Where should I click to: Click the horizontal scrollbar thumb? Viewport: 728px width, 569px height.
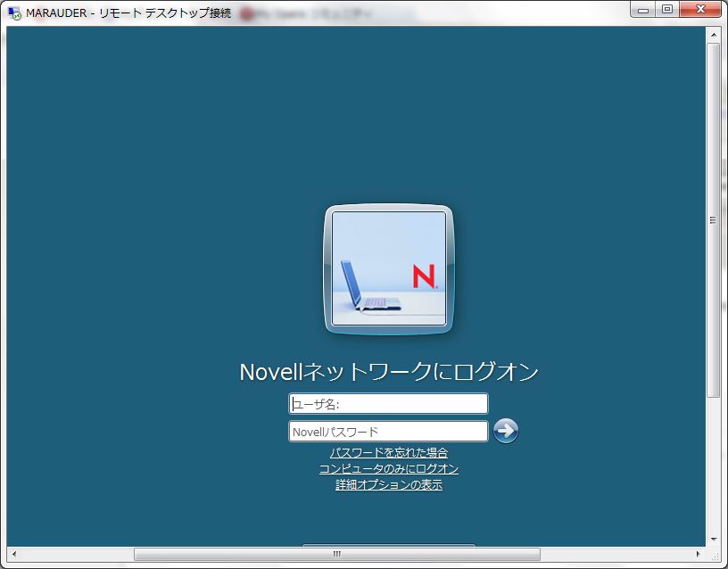(x=337, y=554)
